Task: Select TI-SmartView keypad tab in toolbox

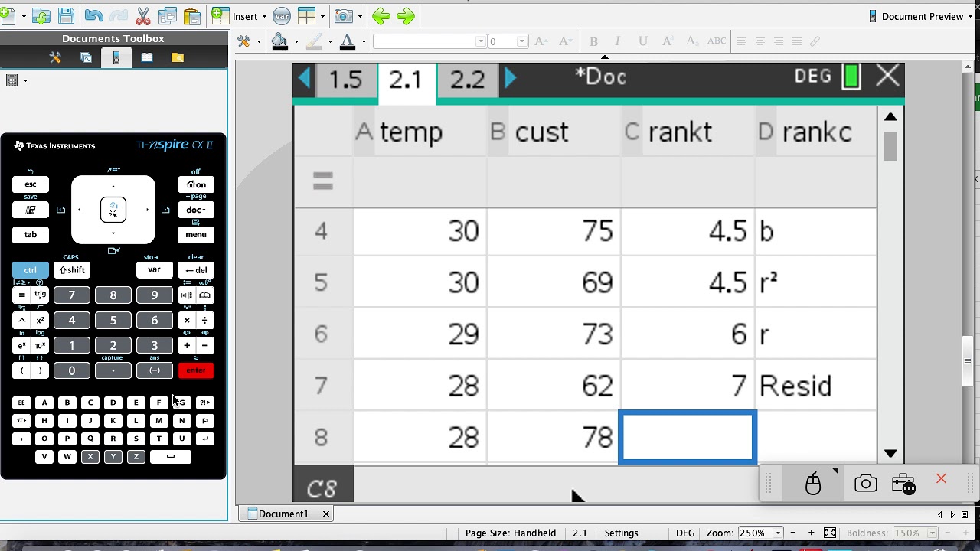Action: click(x=116, y=57)
